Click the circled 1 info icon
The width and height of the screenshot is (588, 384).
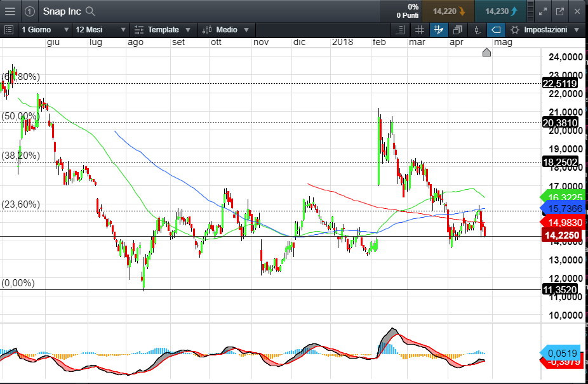(x=30, y=11)
